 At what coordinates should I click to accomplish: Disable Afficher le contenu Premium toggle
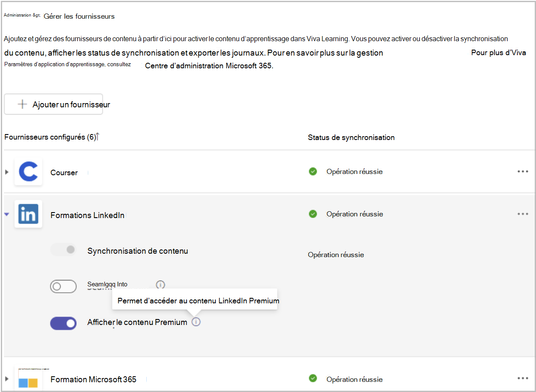point(63,323)
